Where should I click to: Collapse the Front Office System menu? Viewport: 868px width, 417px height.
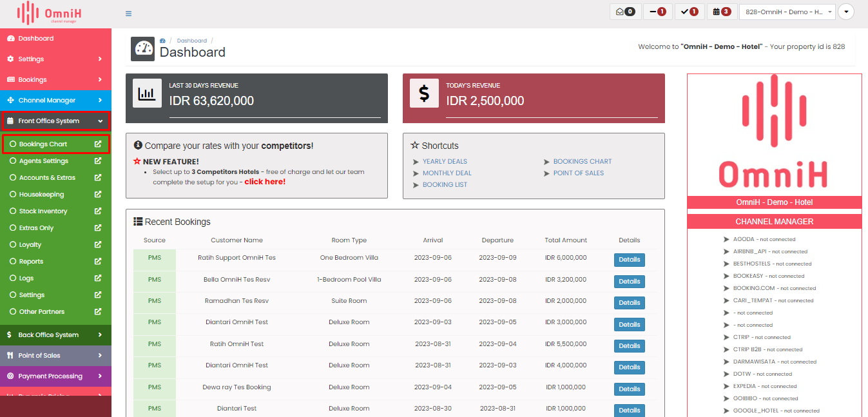[x=55, y=121]
